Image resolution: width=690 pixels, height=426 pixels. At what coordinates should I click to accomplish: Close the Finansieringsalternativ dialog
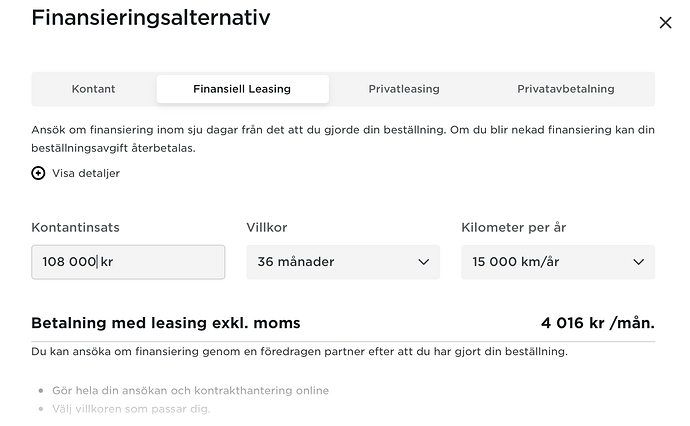pyautogui.click(x=665, y=23)
